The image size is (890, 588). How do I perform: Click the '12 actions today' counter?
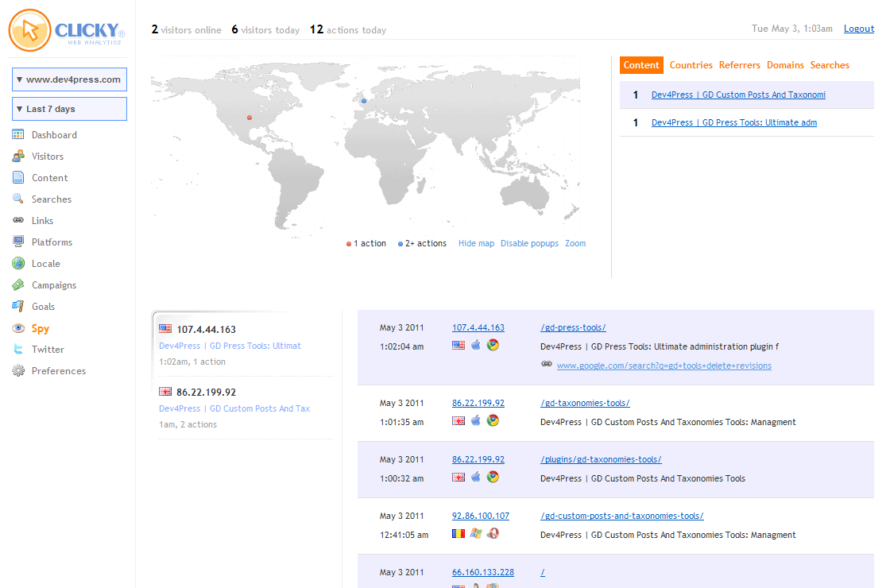tap(348, 29)
